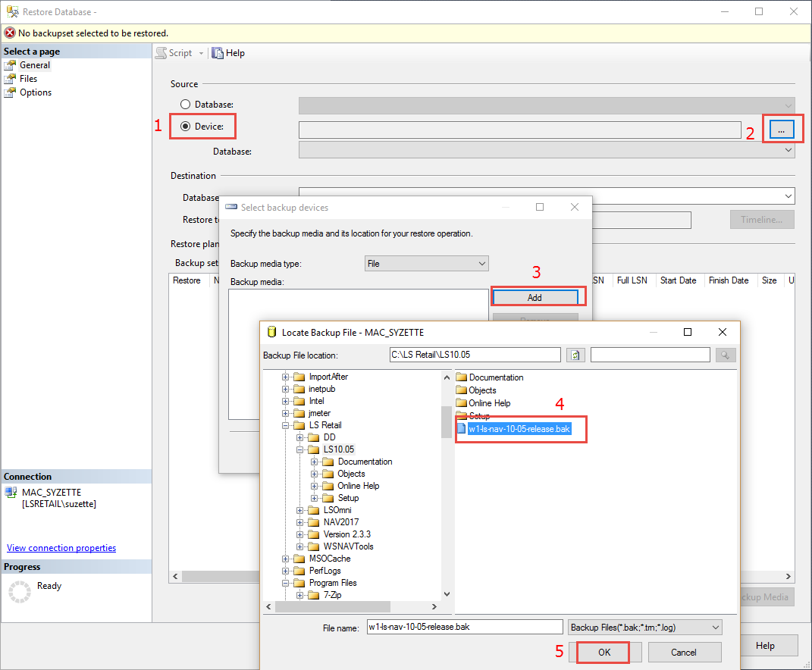Open the Options page

coord(35,92)
